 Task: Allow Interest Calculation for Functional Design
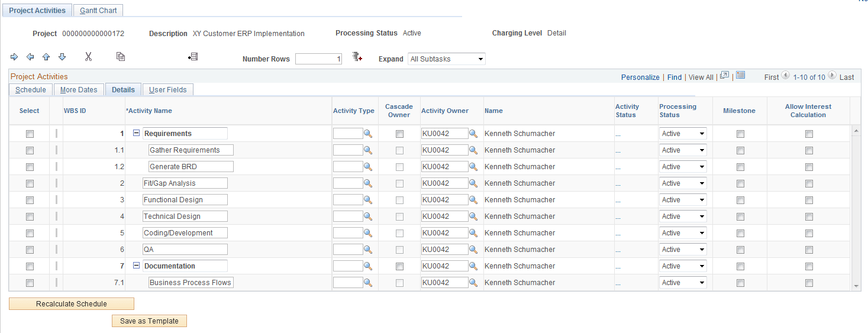809,201
